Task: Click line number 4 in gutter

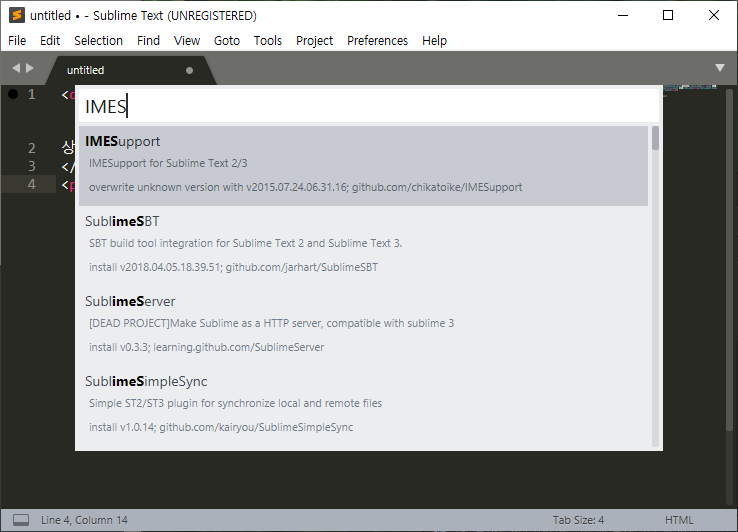Action: pyautogui.click(x=32, y=184)
